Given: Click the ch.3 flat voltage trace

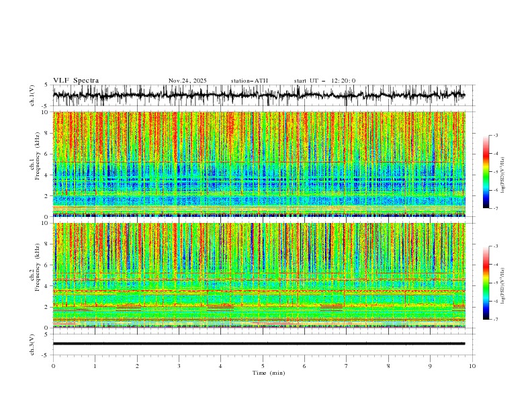Looking at the screenshot, I should tap(259, 344).
